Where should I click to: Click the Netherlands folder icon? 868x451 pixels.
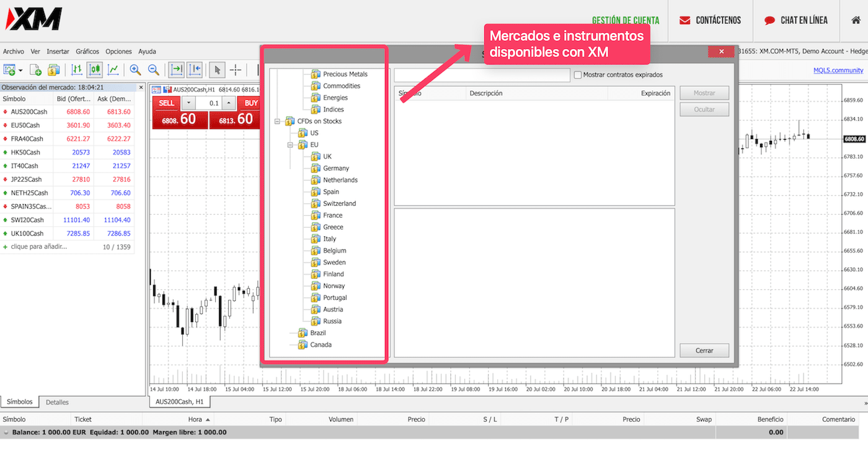click(x=316, y=180)
